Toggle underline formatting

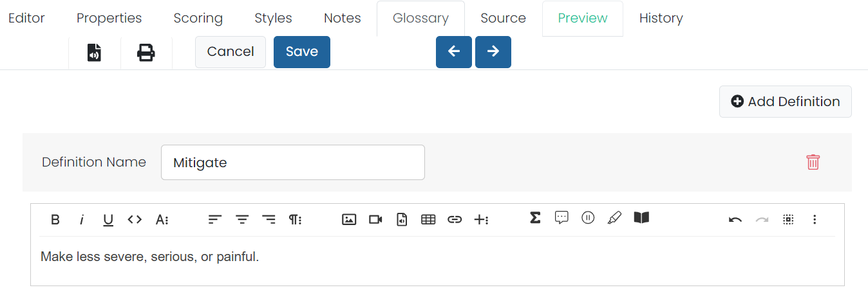click(x=108, y=219)
